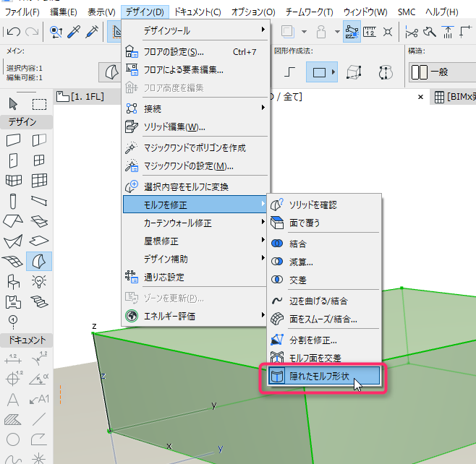Click the Undo arrow in toolbar
The width and height of the screenshot is (476, 464).
point(13,32)
